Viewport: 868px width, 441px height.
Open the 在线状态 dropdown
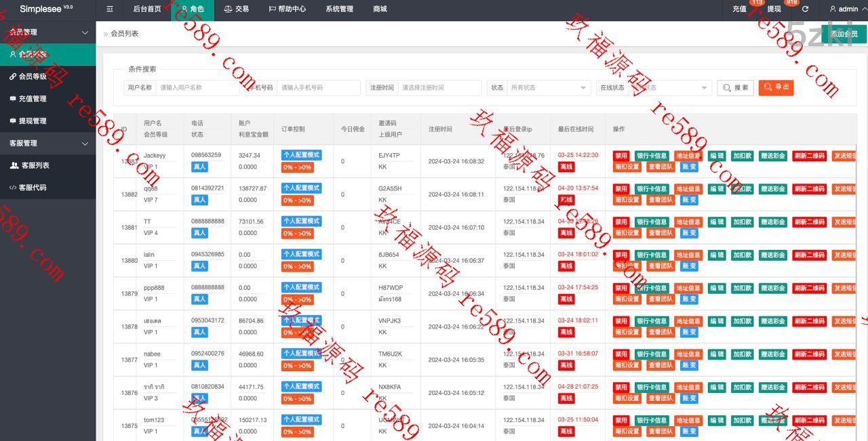coord(670,88)
